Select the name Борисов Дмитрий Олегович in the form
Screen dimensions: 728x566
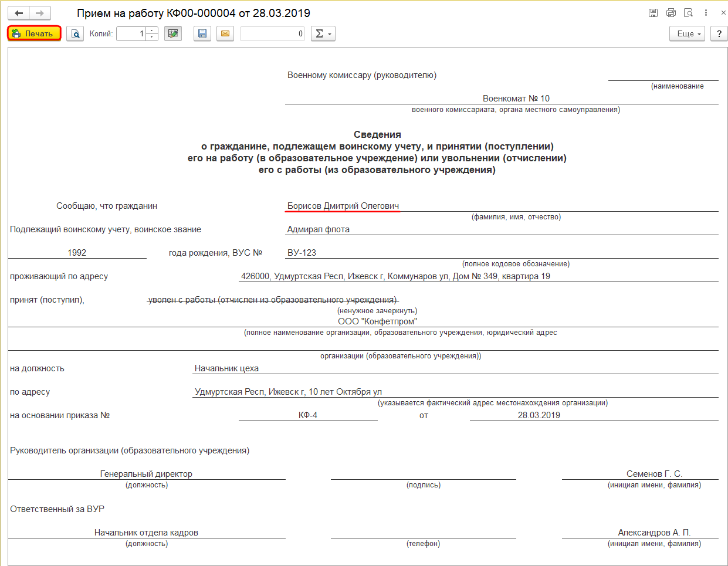342,206
